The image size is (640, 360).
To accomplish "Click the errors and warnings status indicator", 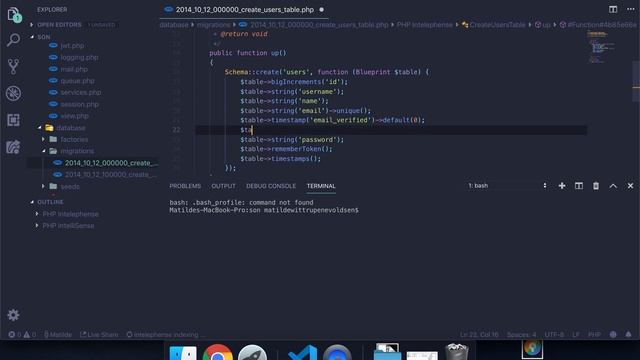I will (22, 335).
